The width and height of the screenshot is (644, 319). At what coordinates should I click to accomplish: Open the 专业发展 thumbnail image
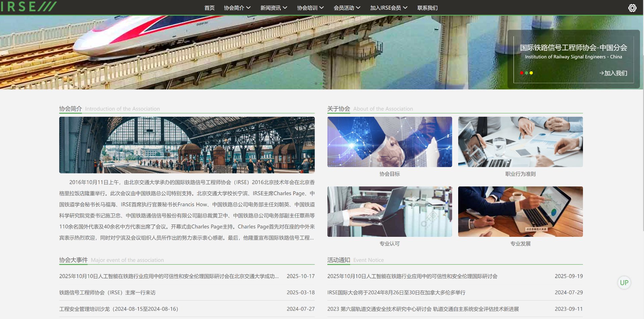(x=521, y=212)
